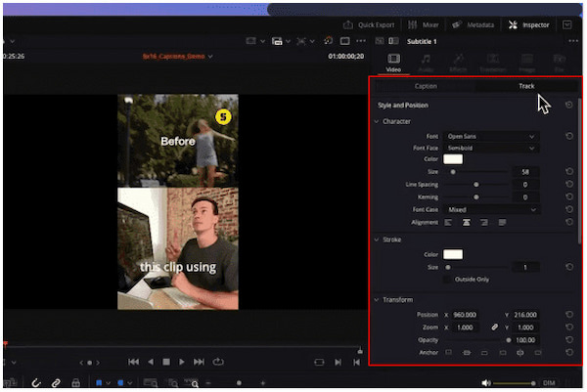Enable the Outside Only checkbox
The width and height of the screenshot is (587, 392).
[448, 279]
